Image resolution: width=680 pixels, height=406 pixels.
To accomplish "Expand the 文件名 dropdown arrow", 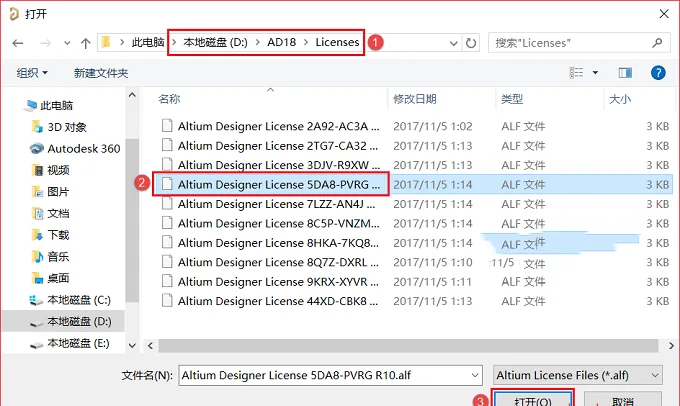I will 475,376.
